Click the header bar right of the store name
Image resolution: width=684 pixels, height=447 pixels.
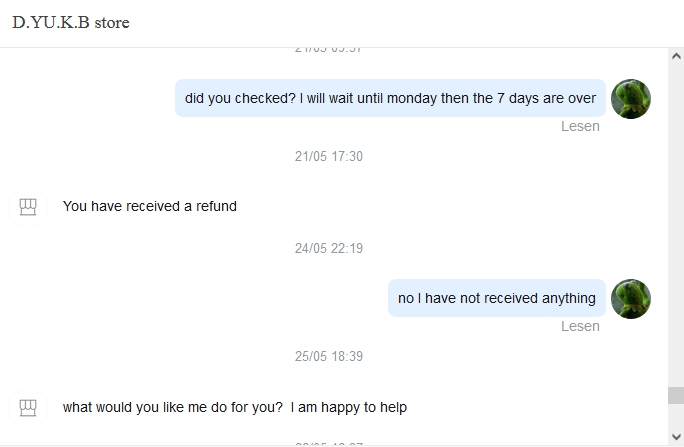coord(400,22)
